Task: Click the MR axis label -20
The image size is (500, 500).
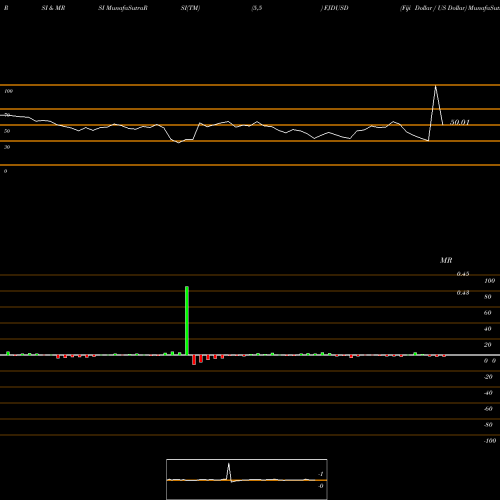Action: click(x=488, y=377)
